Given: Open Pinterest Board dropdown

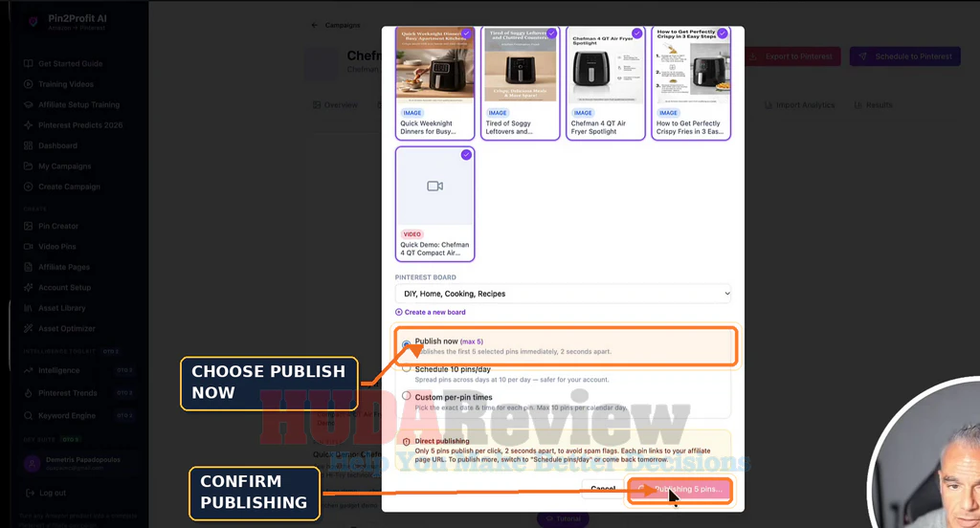Looking at the screenshot, I should (x=563, y=294).
